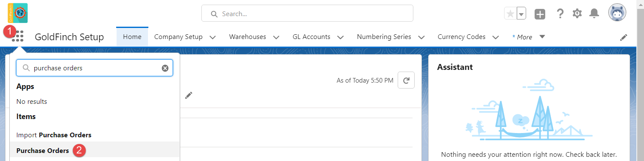Add page to favorites star

coord(510,14)
